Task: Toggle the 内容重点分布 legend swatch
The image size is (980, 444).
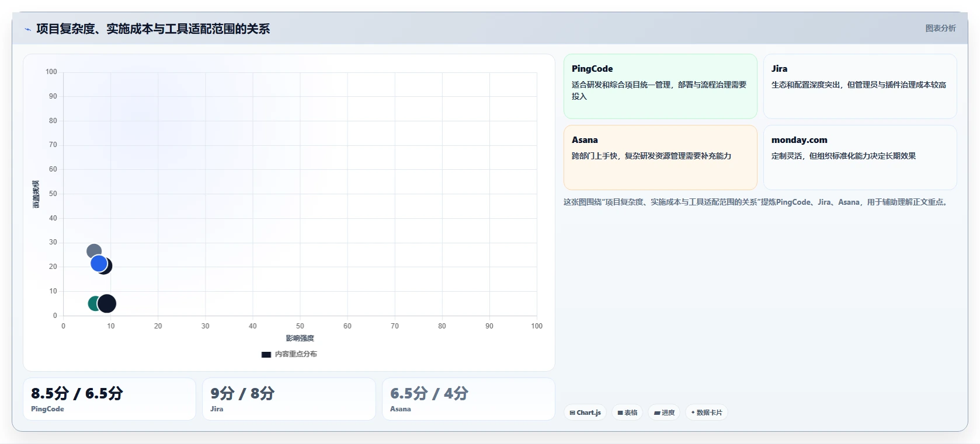Action: (x=266, y=354)
